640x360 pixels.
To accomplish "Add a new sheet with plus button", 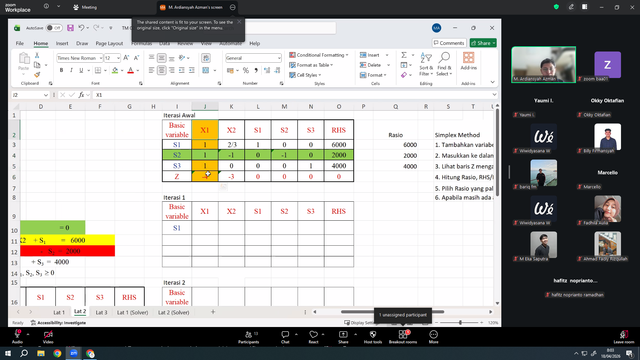I will (x=213, y=312).
